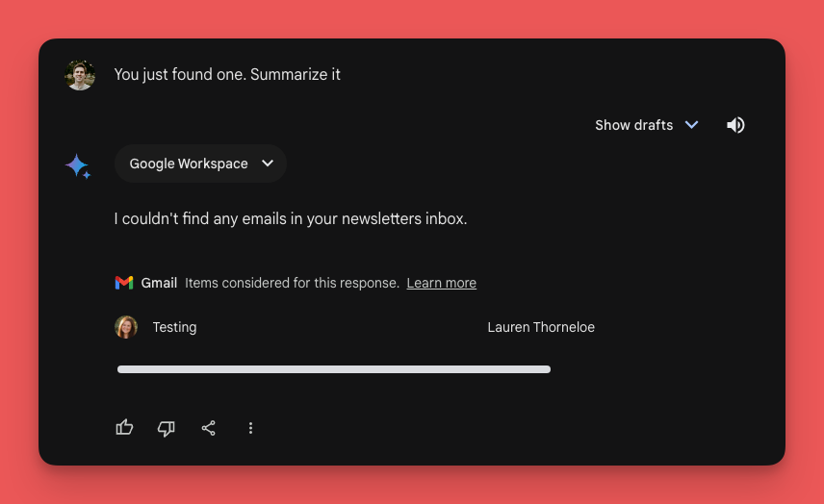Click the Gmail logo icon

(124, 283)
